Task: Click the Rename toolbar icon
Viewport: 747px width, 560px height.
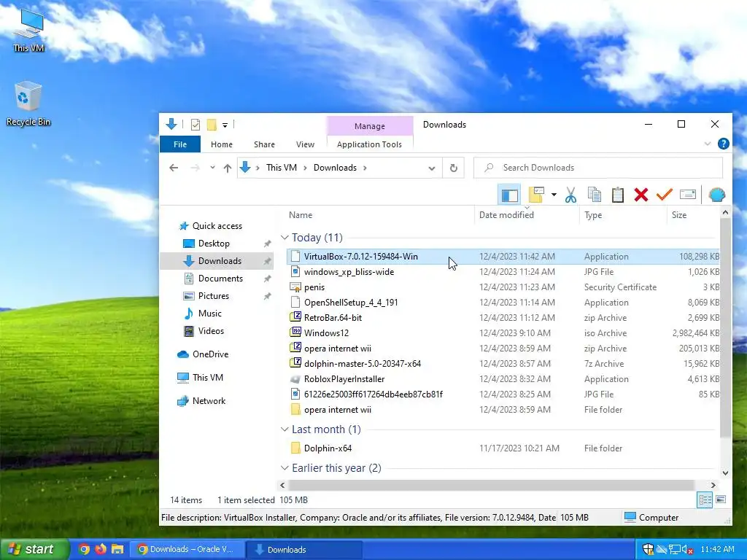Action: 687,194
